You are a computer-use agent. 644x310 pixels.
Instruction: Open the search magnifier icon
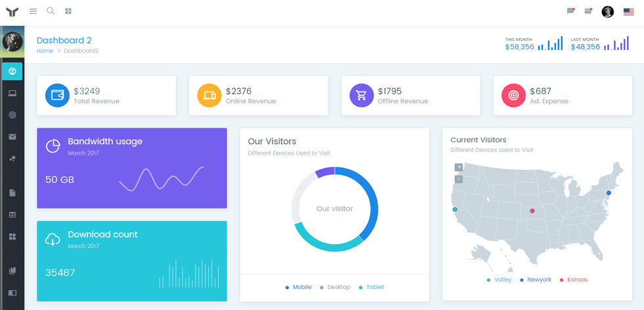51,11
